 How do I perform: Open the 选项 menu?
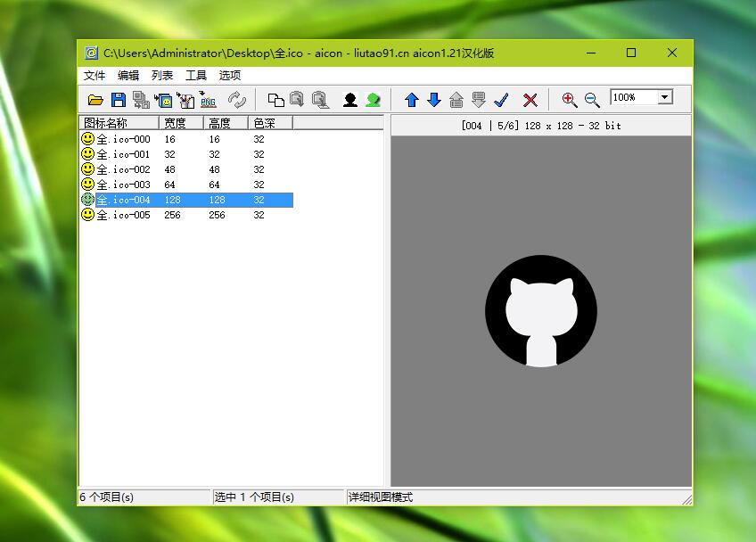229,75
